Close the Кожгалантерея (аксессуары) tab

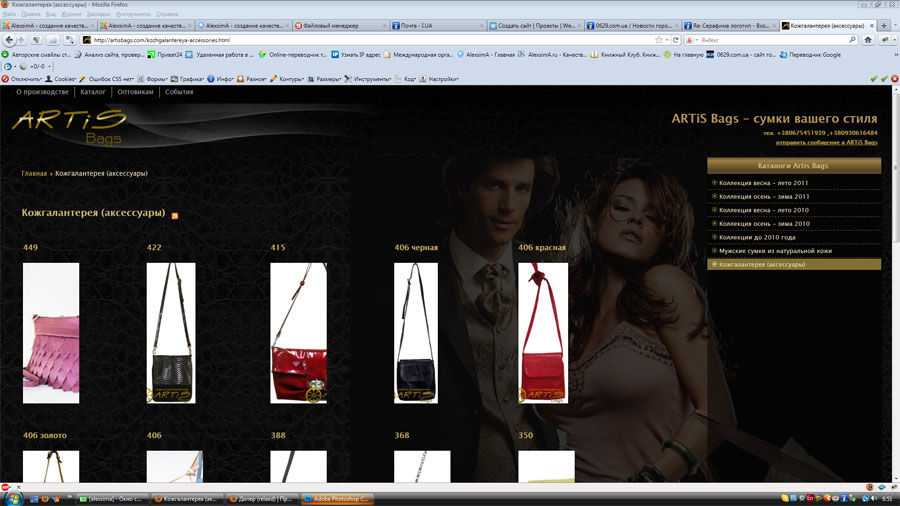[872, 26]
